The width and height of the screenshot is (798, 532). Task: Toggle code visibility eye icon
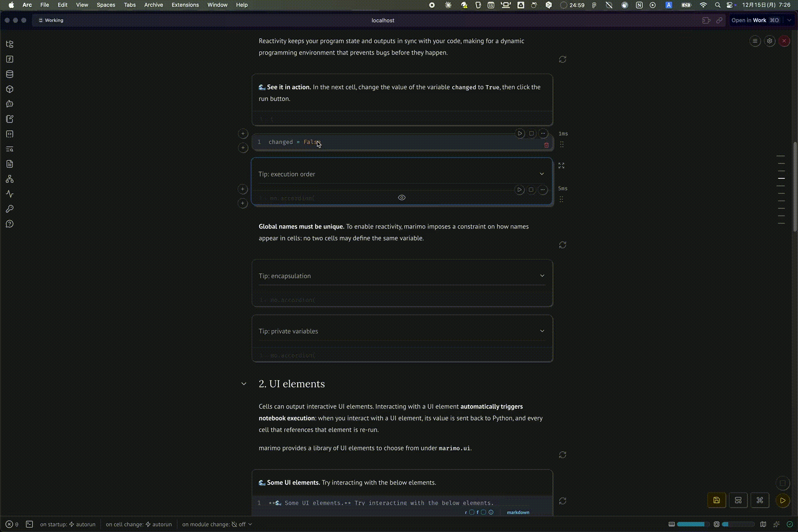tap(401, 198)
